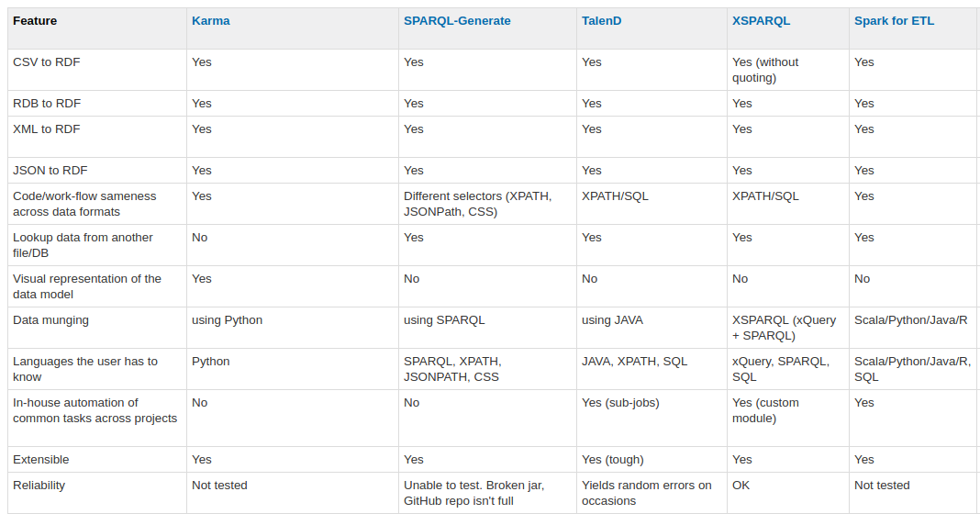Select the CSV to RDF row label

tap(47, 62)
